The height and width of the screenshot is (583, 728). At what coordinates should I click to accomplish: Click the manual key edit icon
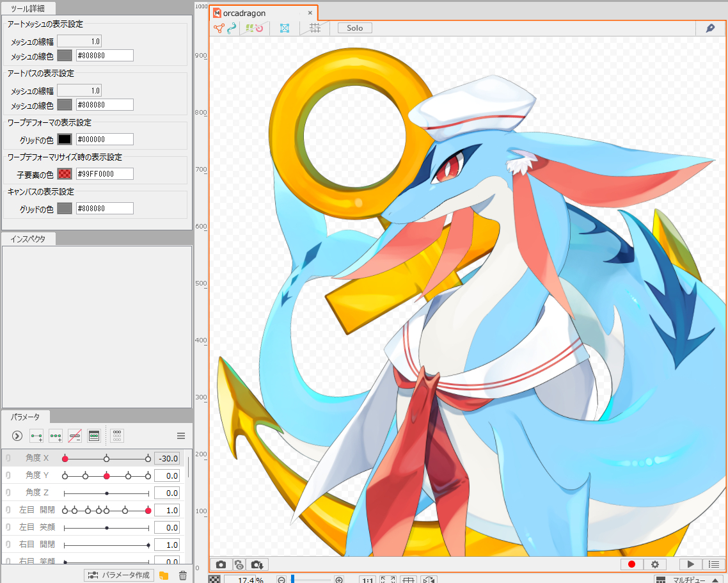94,436
